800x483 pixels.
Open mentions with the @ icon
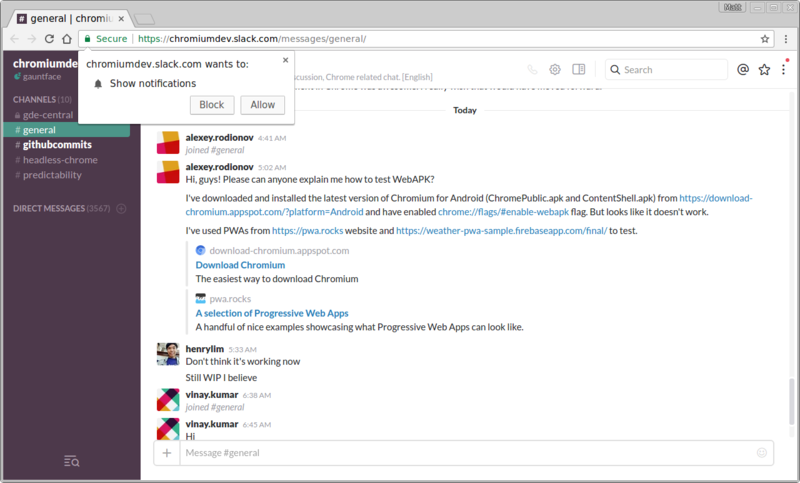pos(743,69)
